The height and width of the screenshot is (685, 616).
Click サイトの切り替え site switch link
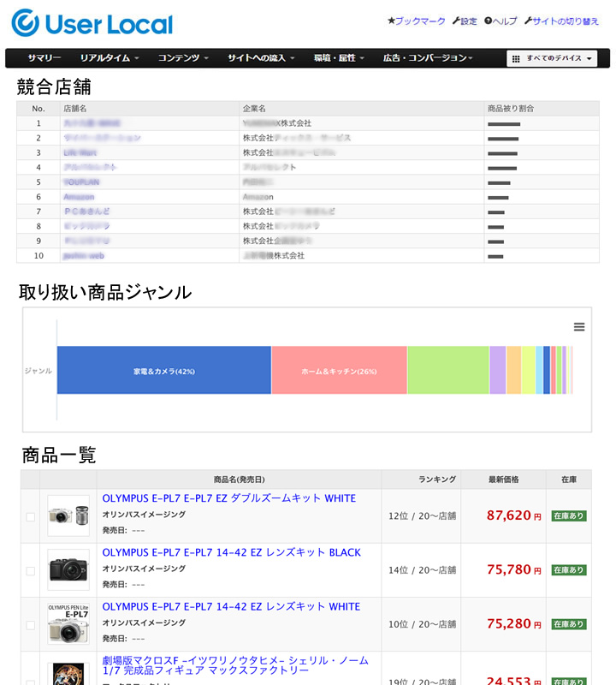(561, 21)
